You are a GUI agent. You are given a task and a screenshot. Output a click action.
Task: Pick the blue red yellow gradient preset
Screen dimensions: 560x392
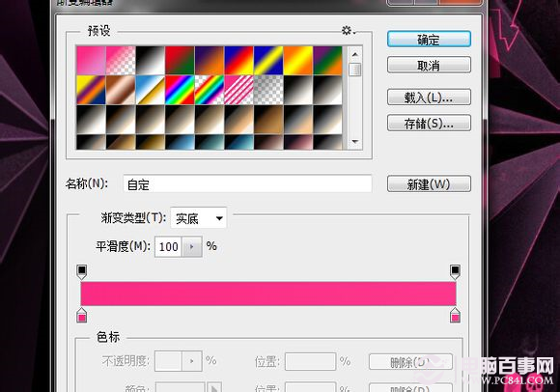238,60
